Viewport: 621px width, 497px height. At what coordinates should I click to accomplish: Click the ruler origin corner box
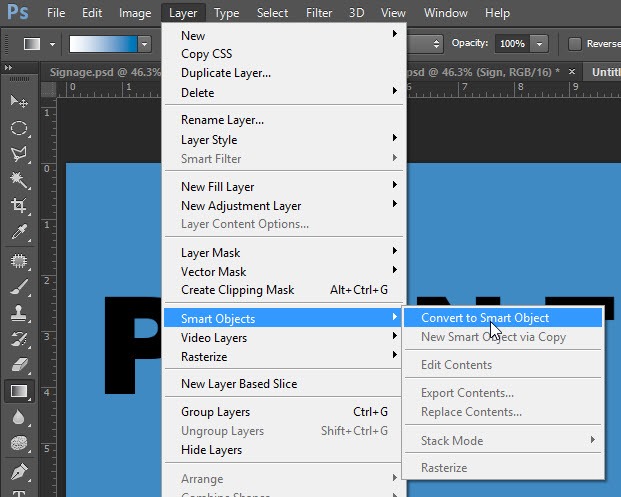49,89
